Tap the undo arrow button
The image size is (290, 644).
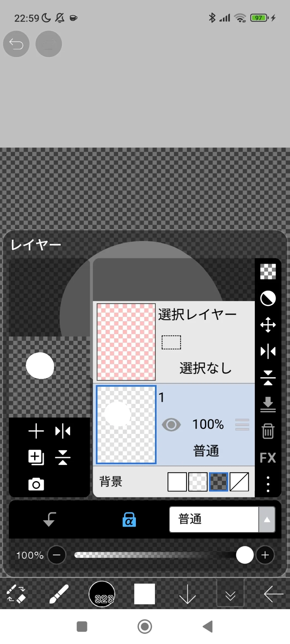click(x=16, y=44)
